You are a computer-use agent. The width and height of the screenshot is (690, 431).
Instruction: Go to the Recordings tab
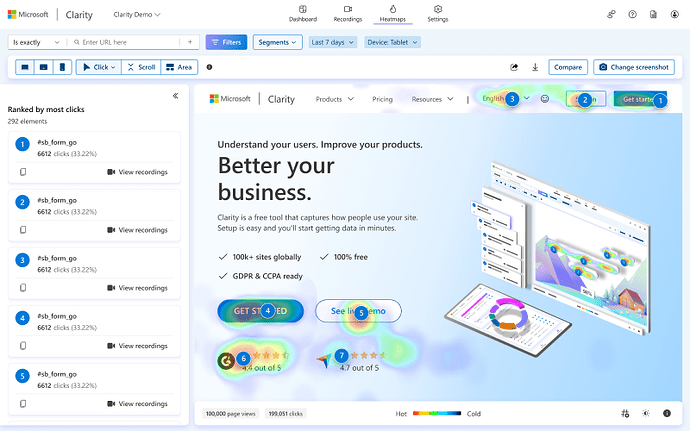tap(348, 14)
